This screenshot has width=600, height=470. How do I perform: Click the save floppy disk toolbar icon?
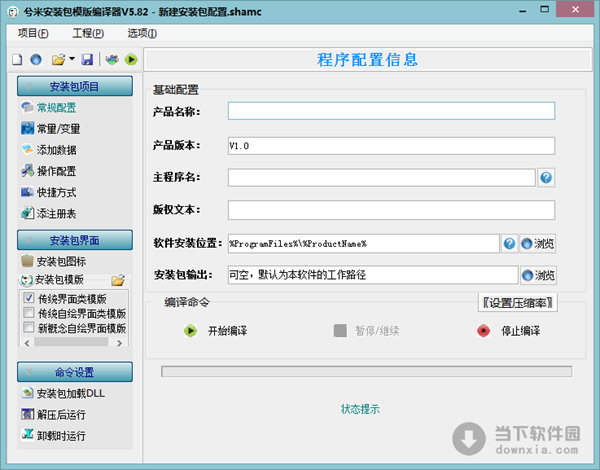(x=87, y=59)
